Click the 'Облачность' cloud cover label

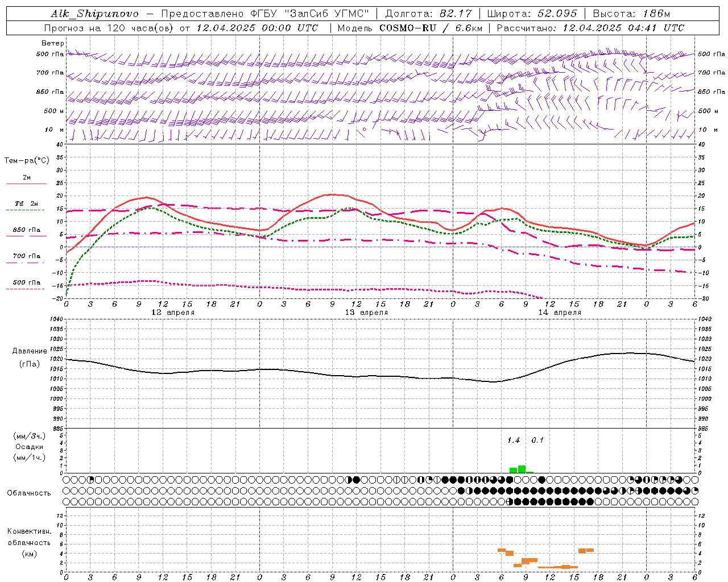29,493
